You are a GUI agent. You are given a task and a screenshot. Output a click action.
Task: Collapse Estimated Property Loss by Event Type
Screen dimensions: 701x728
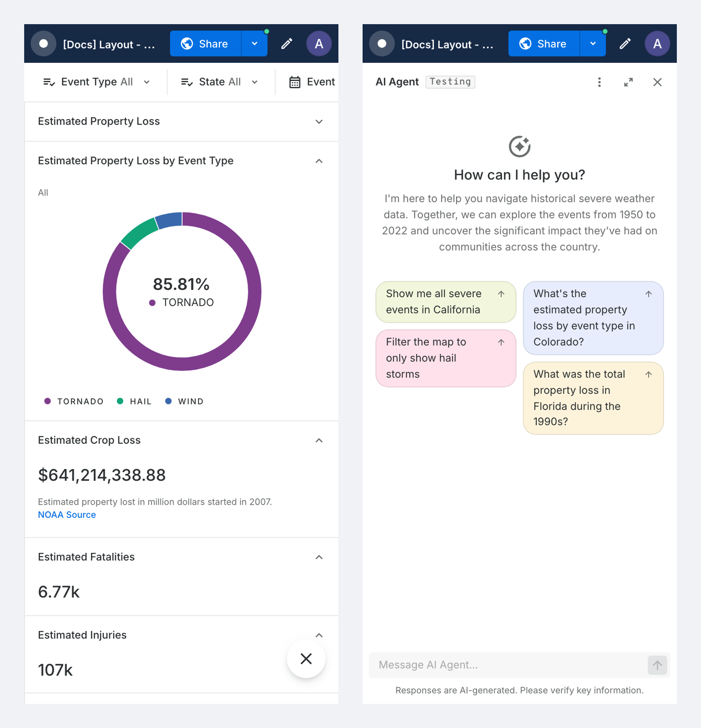(x=319, y=161)
